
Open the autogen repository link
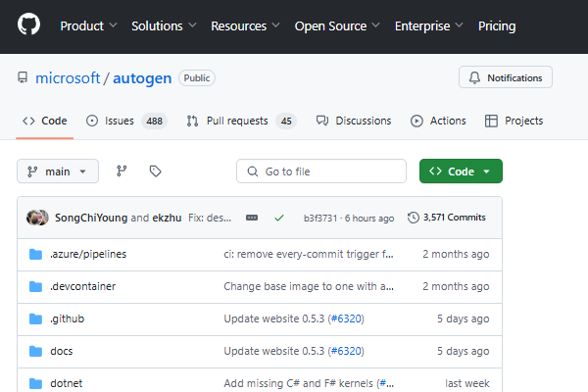click(142, 78)
